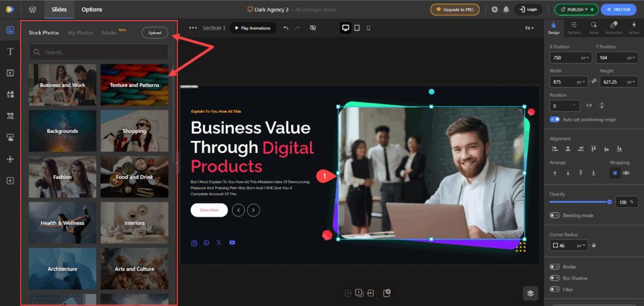The width and height of the screenshot is (644, 306).
Task: Open the Corner Radius unit dropdown
Action: 582,246
